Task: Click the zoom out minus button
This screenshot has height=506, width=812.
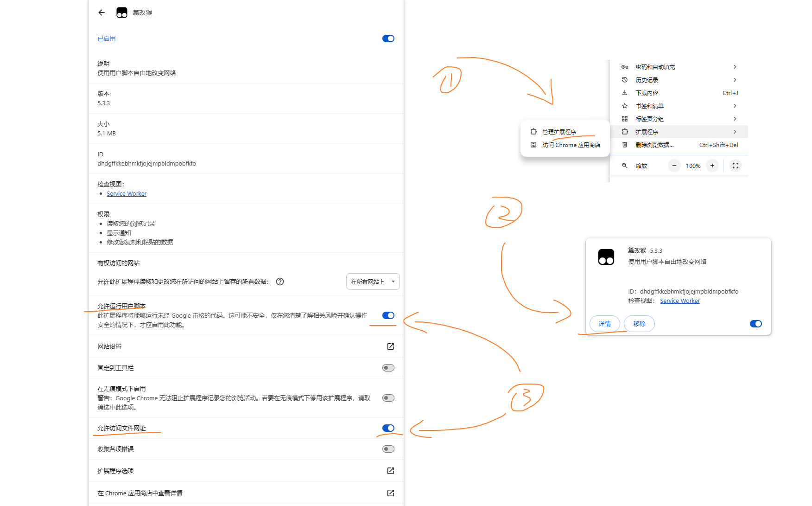Action: (x=674, y=166)
